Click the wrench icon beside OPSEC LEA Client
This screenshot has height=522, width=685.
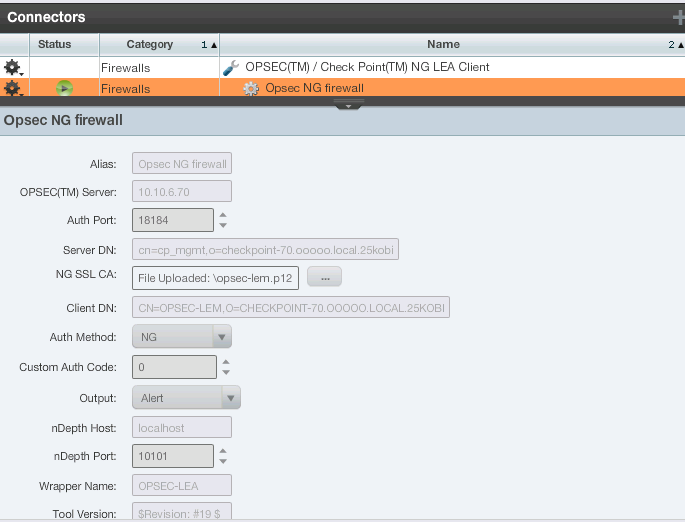[x=231, y=68]
